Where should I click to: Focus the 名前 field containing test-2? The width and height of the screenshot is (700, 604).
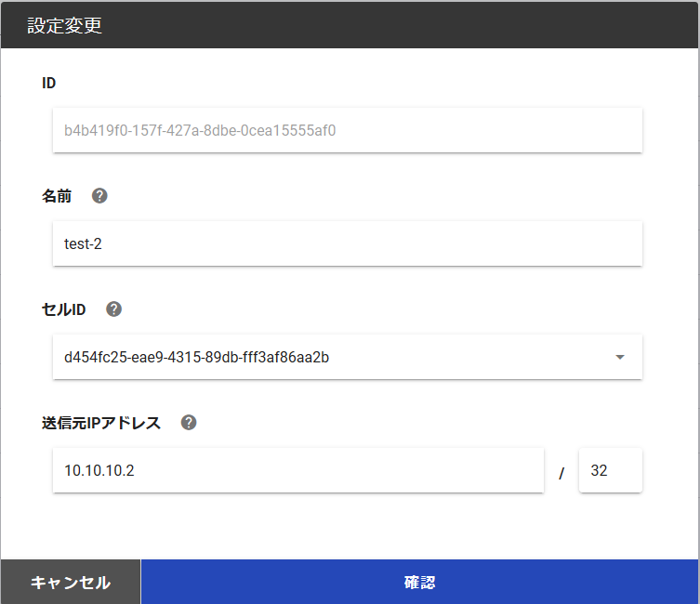(x=348, y=243)
